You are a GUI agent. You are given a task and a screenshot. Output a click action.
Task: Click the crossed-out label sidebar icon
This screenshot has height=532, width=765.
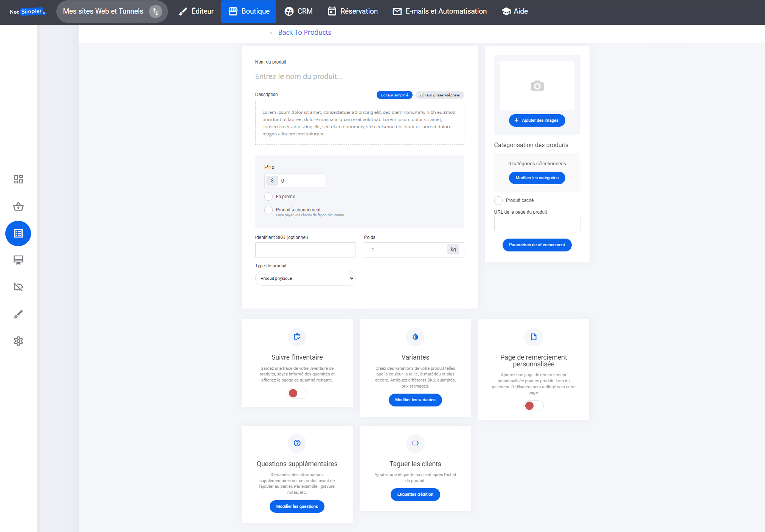(x=18, y=287)
